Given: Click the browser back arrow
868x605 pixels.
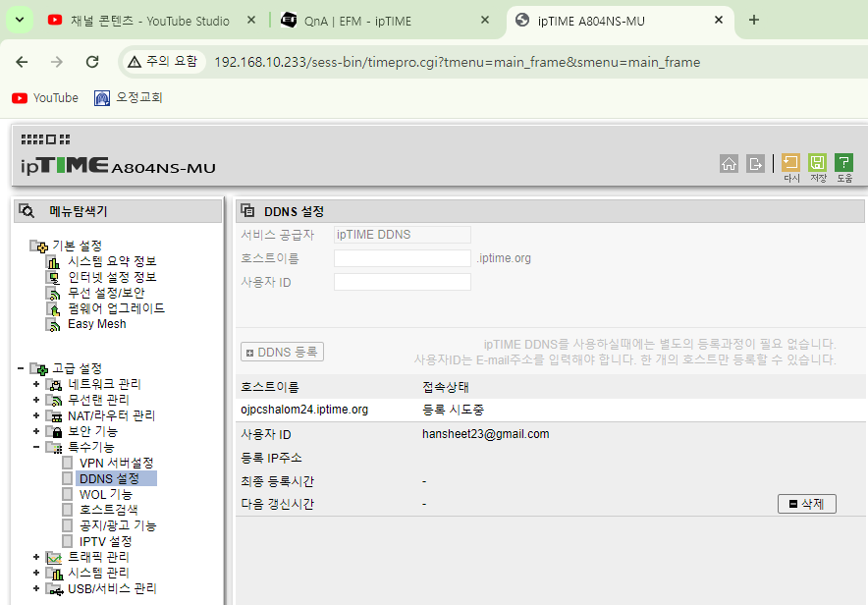Looking at the screenshot, I should [22, 62].
